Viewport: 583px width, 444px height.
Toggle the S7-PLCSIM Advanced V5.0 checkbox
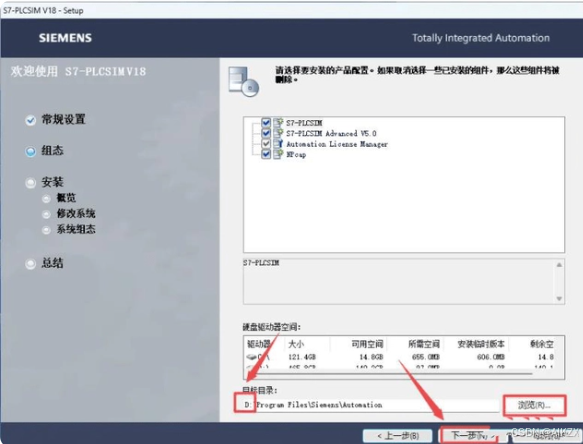pyautogui.click(x=266, y=133)
